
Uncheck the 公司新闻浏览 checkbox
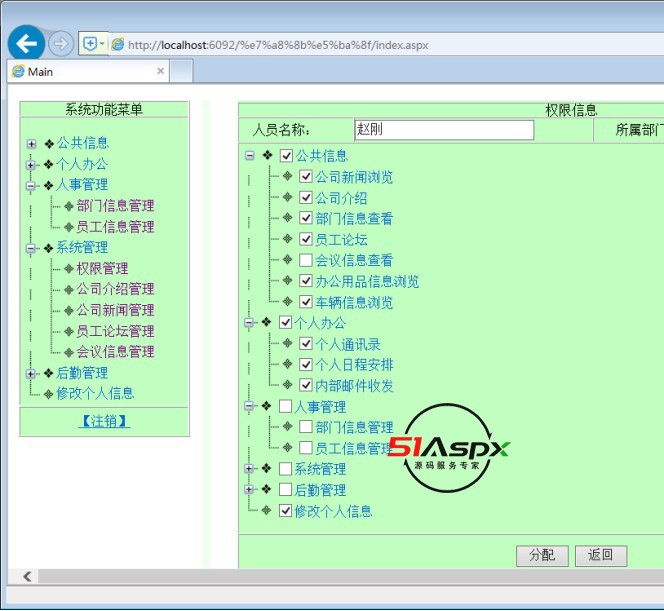click(306, 177)
